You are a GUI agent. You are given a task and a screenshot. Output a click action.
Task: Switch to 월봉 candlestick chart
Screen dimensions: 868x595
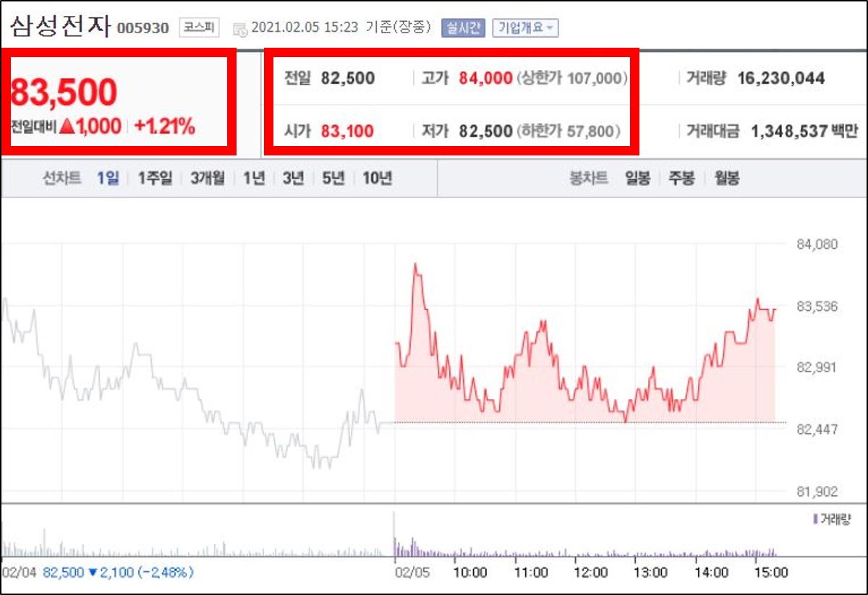[x=726, y=179]
